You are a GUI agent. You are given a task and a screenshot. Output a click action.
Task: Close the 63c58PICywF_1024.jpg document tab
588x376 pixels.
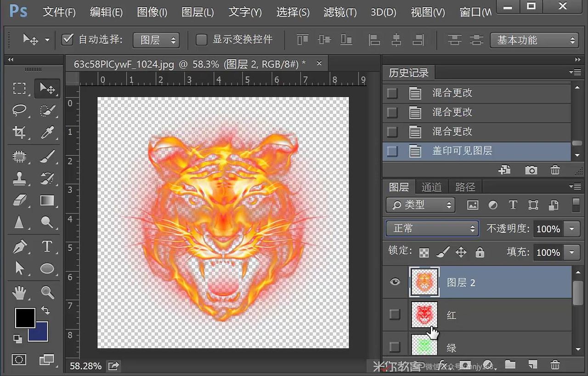pos(319,63)
